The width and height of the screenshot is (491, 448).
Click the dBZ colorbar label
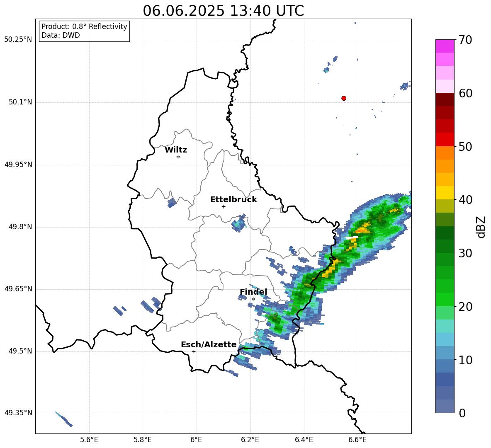tap(481, 227)
